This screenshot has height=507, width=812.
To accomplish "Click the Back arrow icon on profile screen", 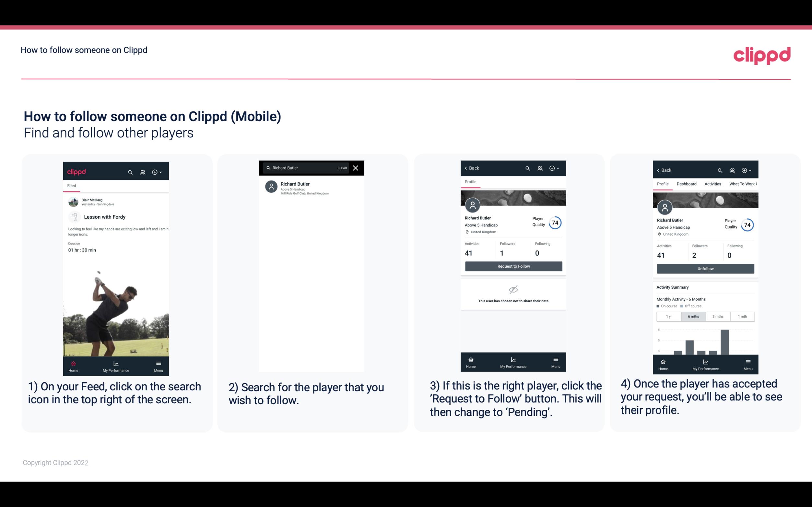I will (x=467, y=167).
